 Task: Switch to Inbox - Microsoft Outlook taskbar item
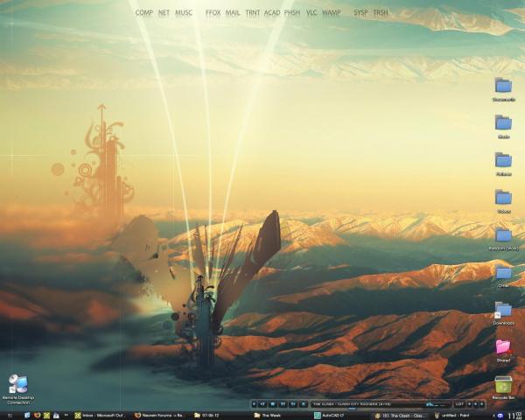pos(101,416)
